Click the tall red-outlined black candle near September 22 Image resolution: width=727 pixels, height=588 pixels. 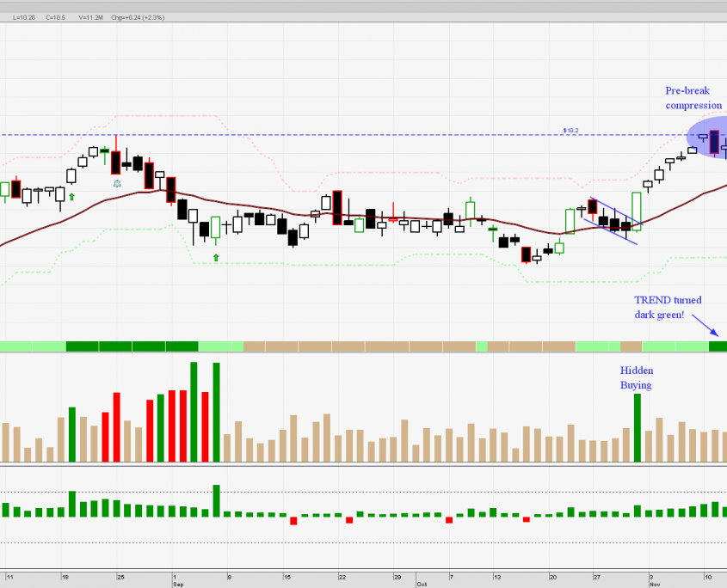point(336,207)
